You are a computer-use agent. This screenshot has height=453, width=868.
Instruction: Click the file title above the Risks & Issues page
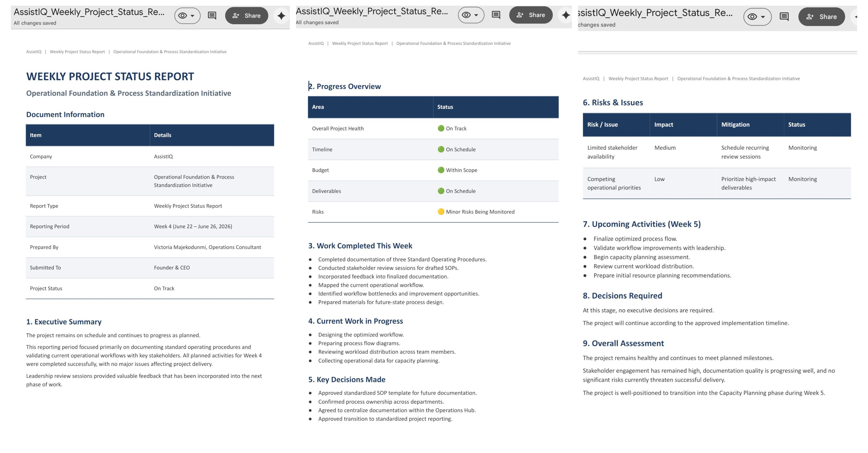pos(655,13)
